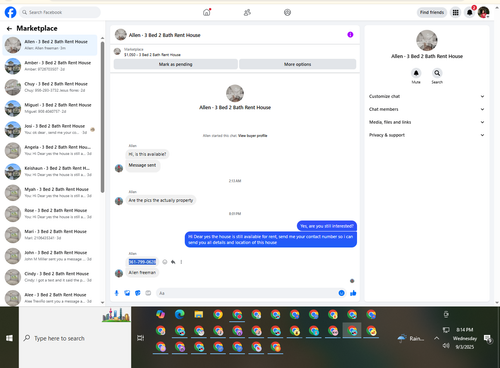Open the Keishaun conversation in list
Viewport: 500px width, 368px height.
[x=50, y=171]
